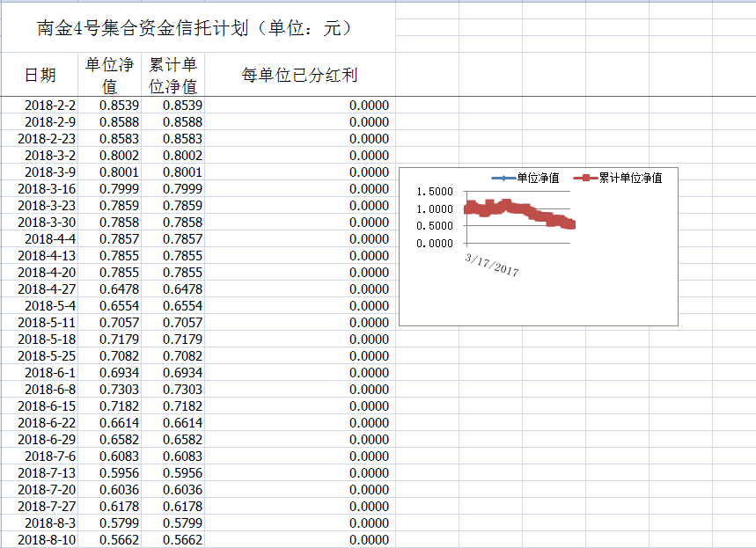Screen dimensions: 756x548
Task: Select date cell 2018-6-22
Action: point(40,423)
